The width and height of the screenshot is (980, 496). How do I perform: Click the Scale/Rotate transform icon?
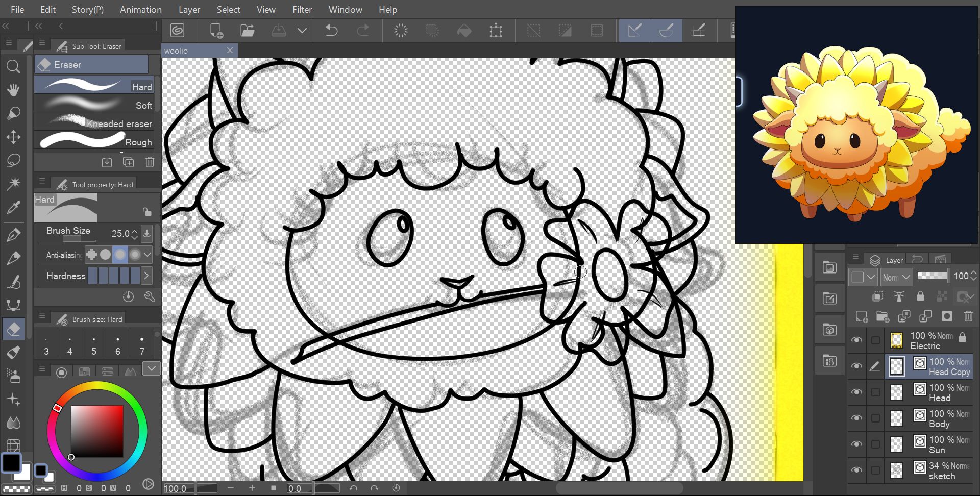tap(496, 31)
